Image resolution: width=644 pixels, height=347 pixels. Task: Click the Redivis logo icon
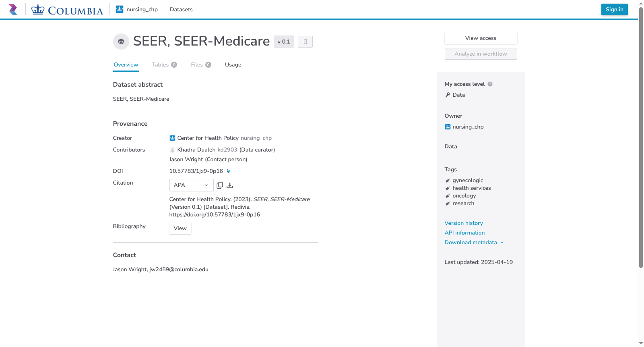pos(13,9)
